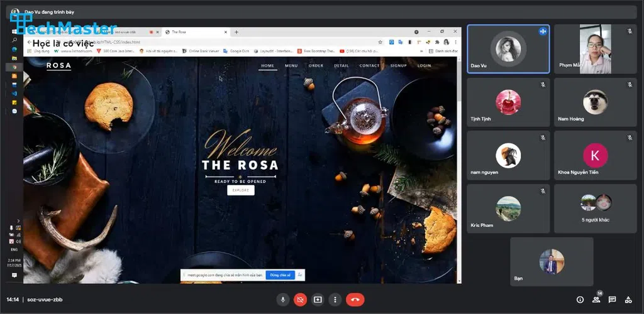This screenshot has width=644, height=314.
Task: Click the present screen button
Action: pos(318,300)
